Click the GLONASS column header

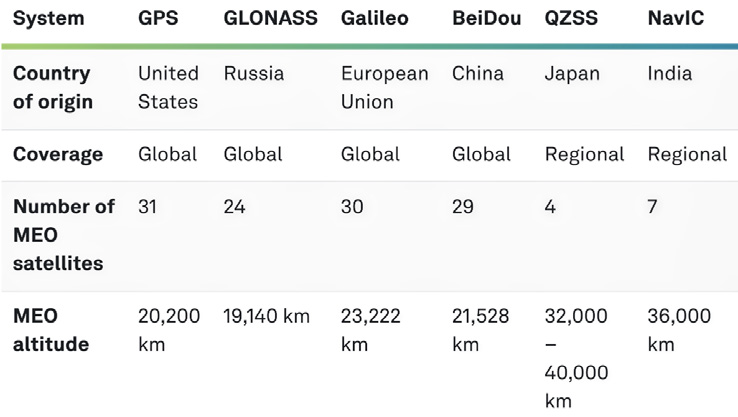[x=270, y=19]
